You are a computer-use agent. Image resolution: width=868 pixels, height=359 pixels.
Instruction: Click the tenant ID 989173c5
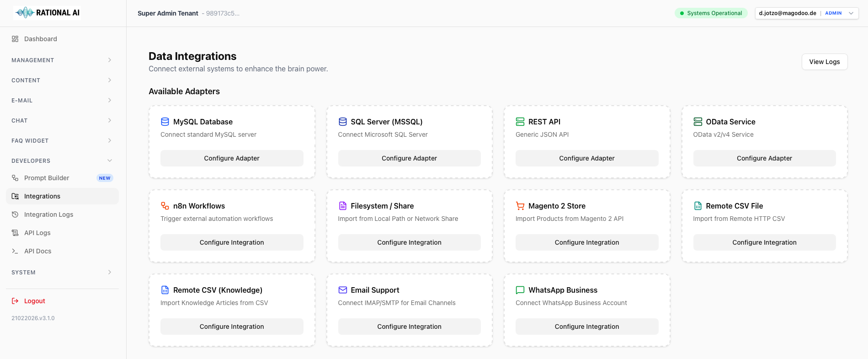pos(223,13)
